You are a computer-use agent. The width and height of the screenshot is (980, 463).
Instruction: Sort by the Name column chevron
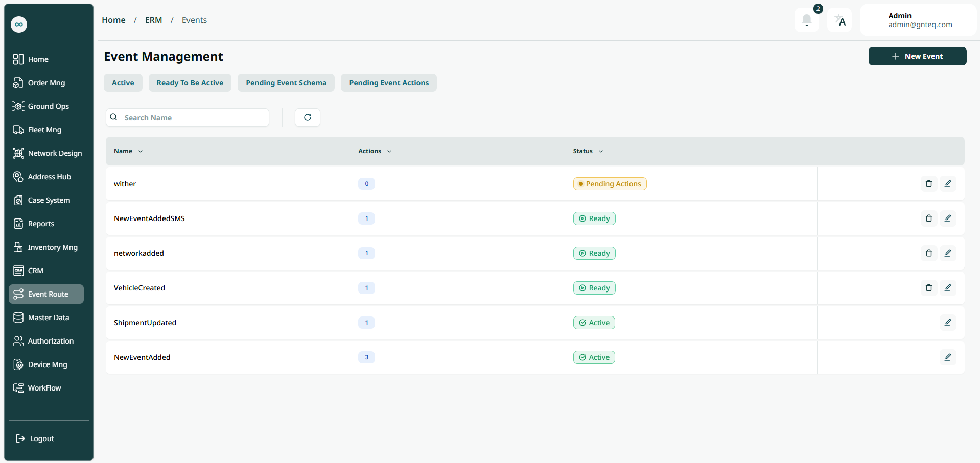pyautogui.click(x=141, y=151)
